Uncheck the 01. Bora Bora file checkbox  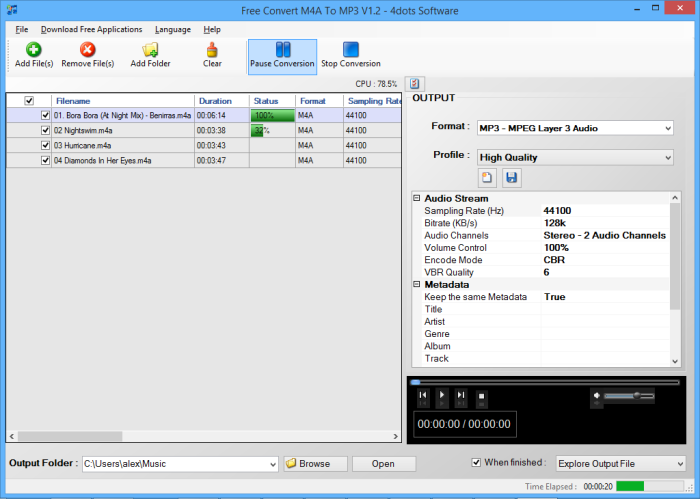click(45, 115)
